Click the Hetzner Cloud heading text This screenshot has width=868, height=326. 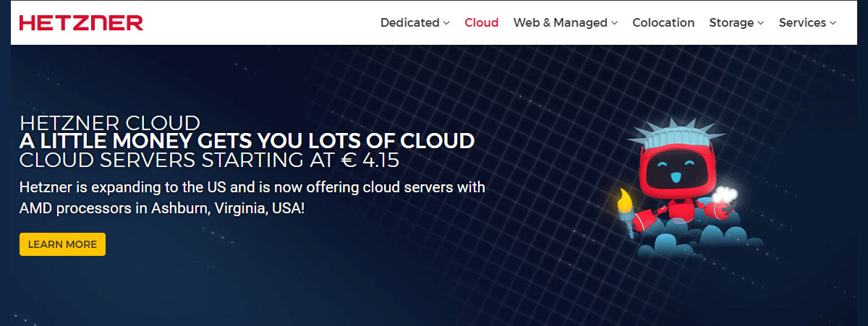click(110, 122)
